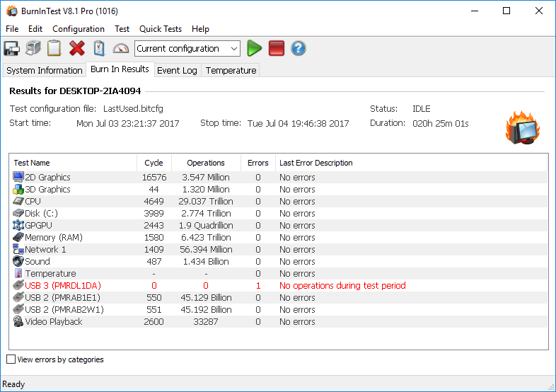Click the USB 2 (PMRAB1E1) plug icon
The height and width of the screenshot is (392, 556).
pyautogui.click(x=18, y=297)
